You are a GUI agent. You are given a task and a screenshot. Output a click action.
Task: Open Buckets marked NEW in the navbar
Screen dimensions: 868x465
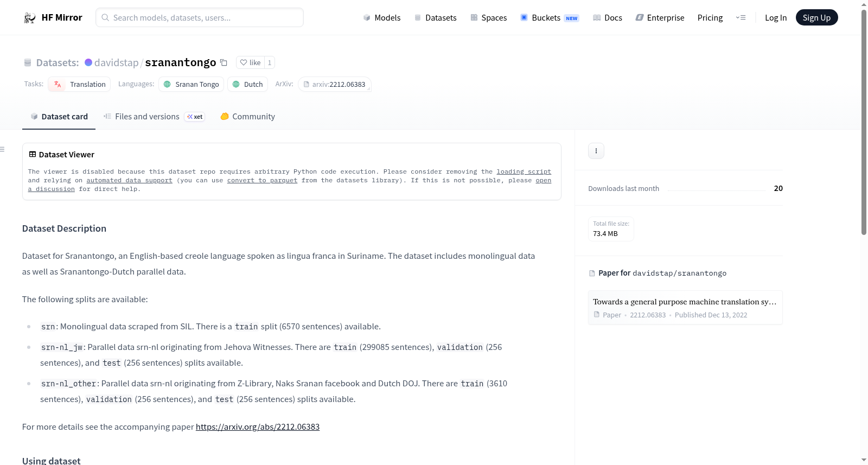tap(550, 17)
